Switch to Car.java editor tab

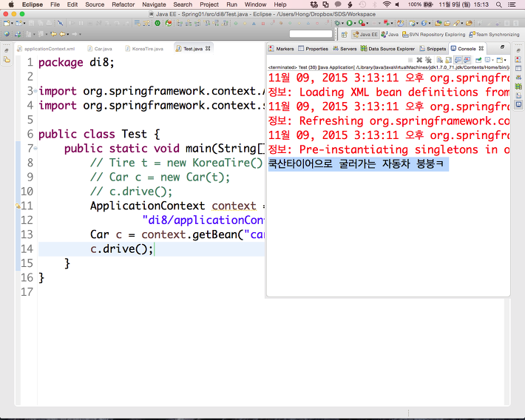[x=100, y=49]
